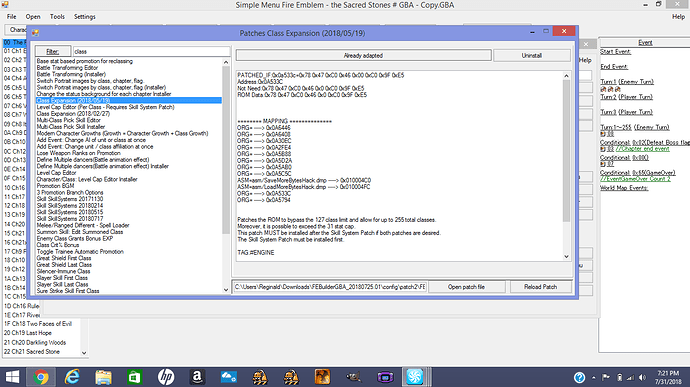
Task: Open the Tools menu
Action: point(57,17)
